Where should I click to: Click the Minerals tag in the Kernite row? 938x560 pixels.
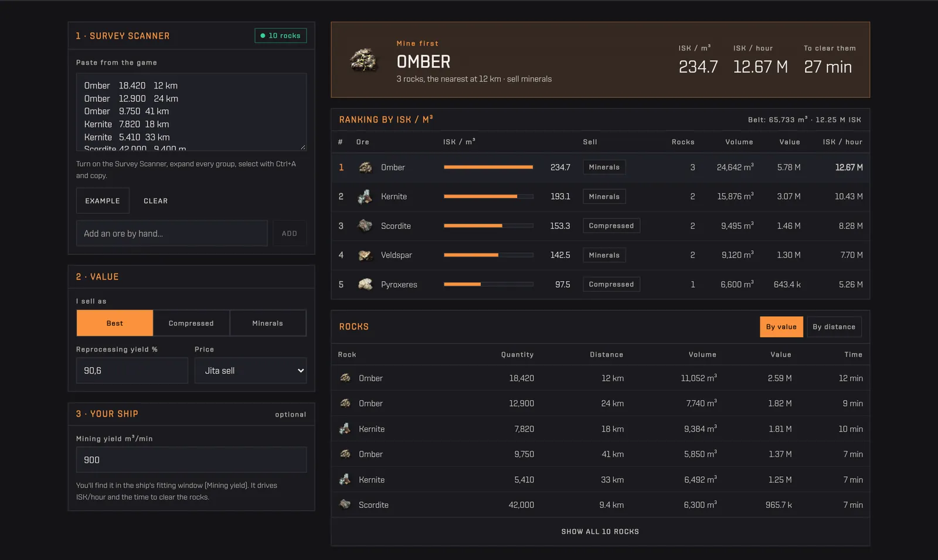tap(604, 197)
